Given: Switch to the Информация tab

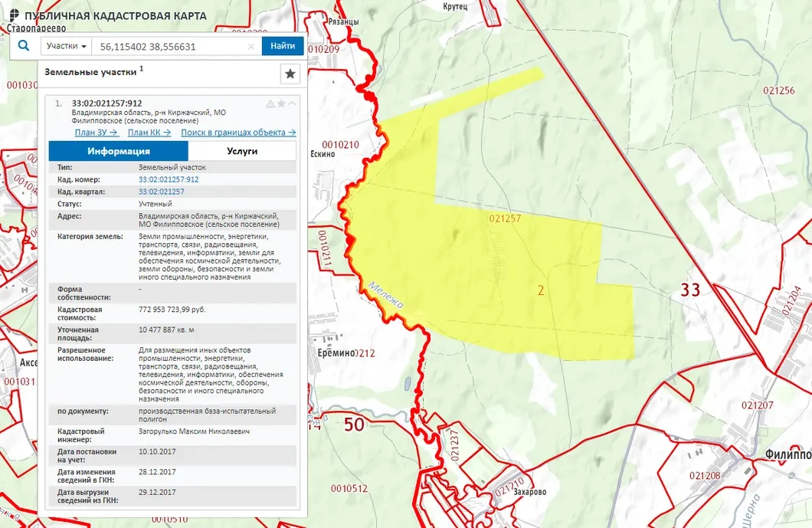Looking at the screenshot, I should click(118, 151).
